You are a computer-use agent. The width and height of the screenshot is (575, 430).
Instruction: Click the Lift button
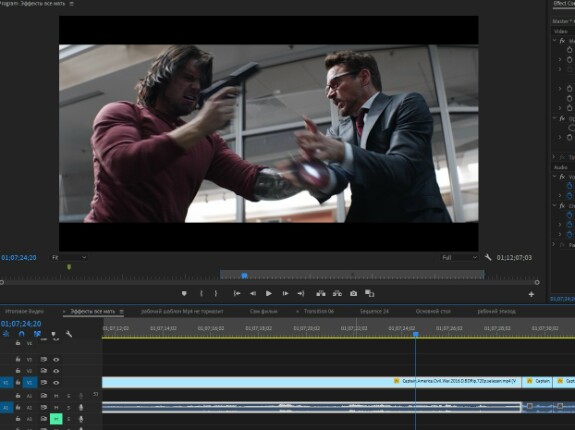[x=321, y=294]
